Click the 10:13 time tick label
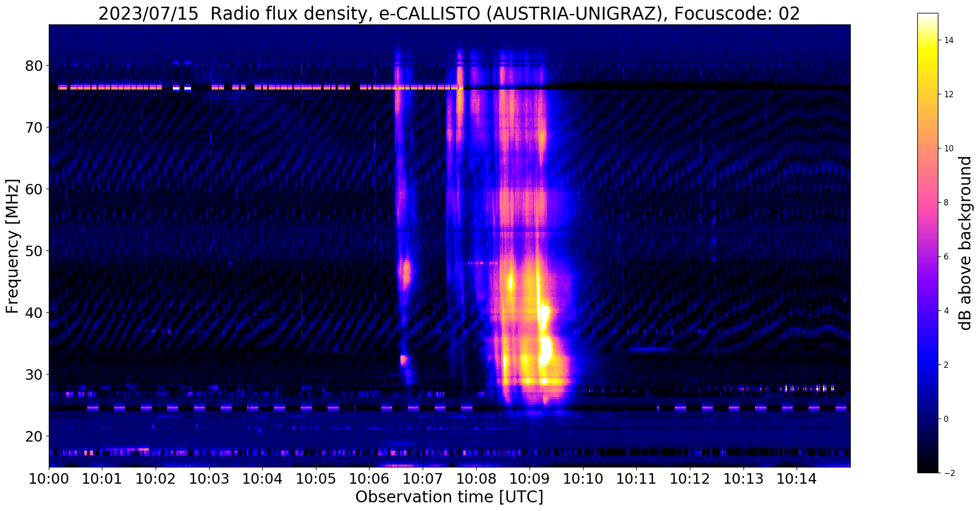Screen dimensions: 980x511 743,479
